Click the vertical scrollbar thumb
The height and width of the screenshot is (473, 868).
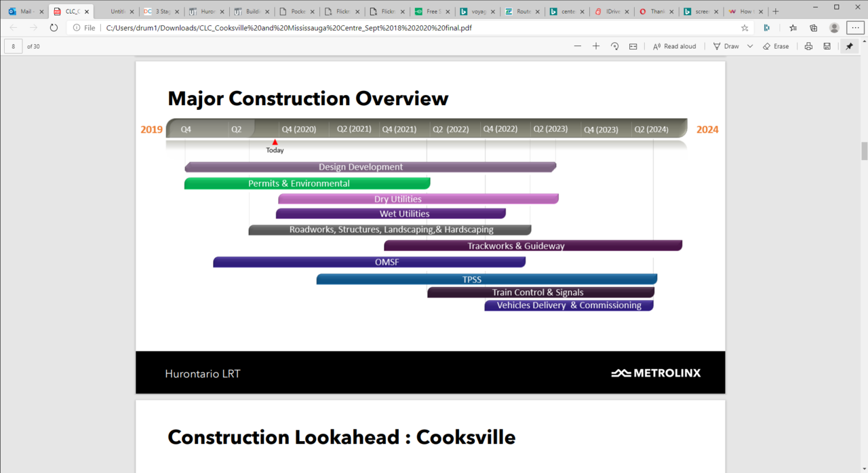pos(864,151)
